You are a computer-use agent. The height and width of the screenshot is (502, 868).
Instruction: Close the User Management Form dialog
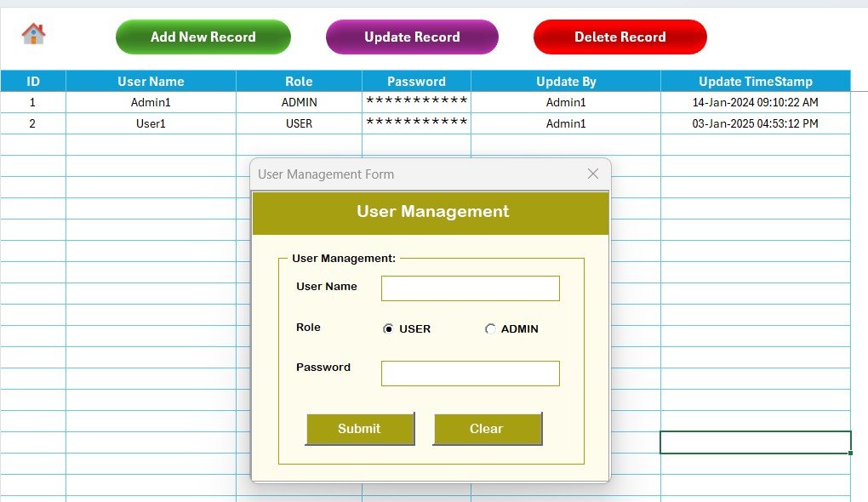click(593, 174)
